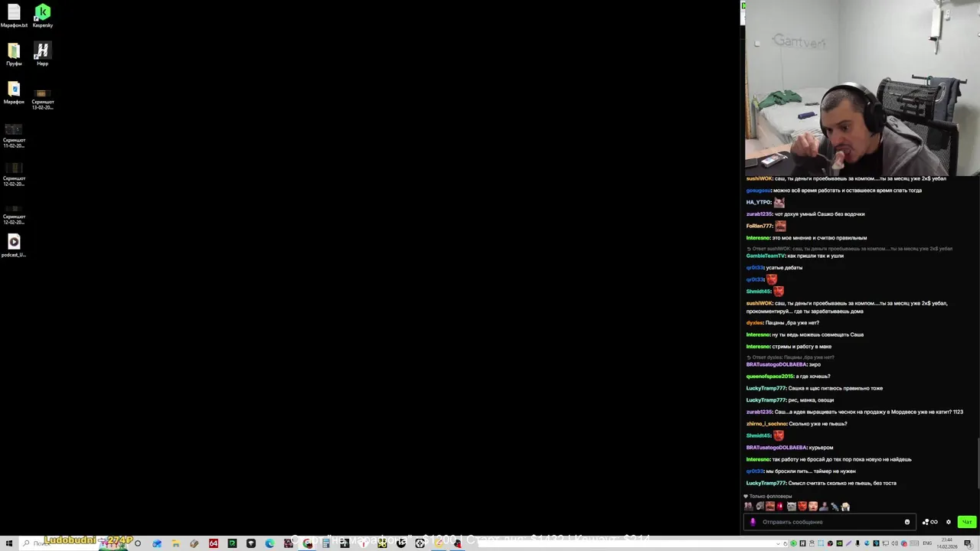Open the calculator icon on the taskbar
This screenshot has width=980, height=551.
coord(325,543)
